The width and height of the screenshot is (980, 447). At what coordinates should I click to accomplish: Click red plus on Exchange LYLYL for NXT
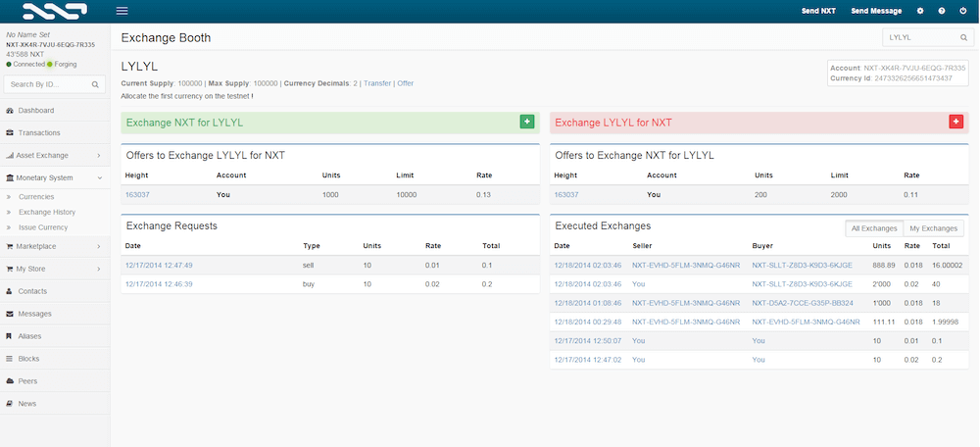(x=956, y=122)
